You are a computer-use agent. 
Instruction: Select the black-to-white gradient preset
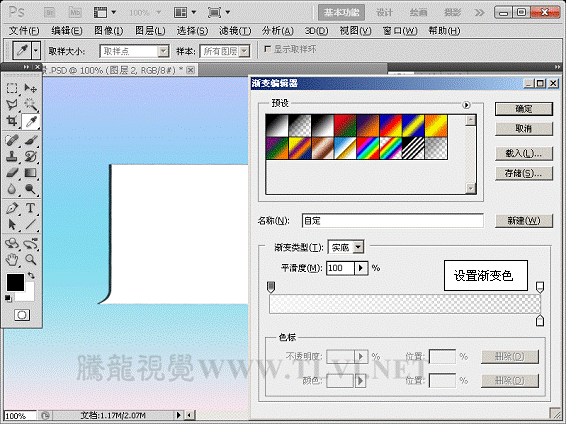[x=322, y=126]
